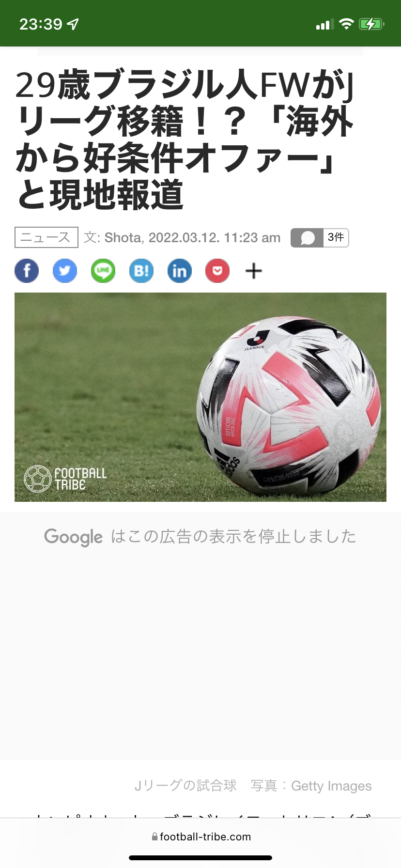Tap the Google ad stopped notice
Image resolution: width=401 pixels, height=868 pixels.
click(x=200, y=537)
